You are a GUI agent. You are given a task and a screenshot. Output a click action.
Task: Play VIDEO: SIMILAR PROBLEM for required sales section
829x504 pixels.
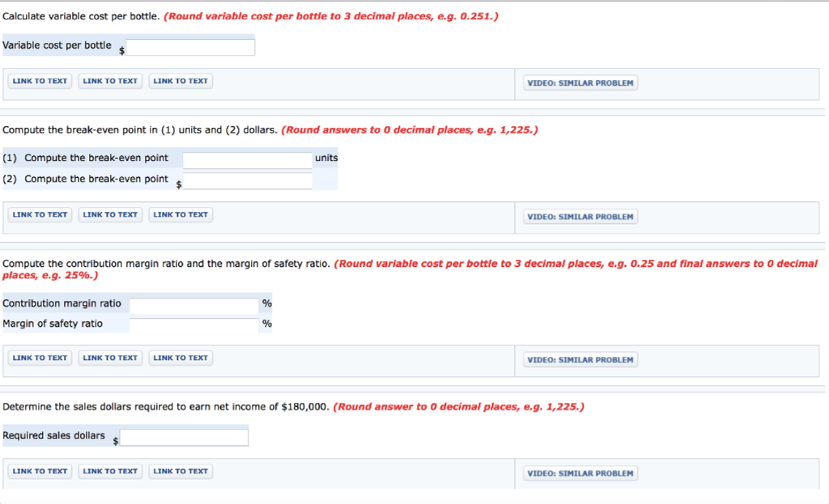580,473
